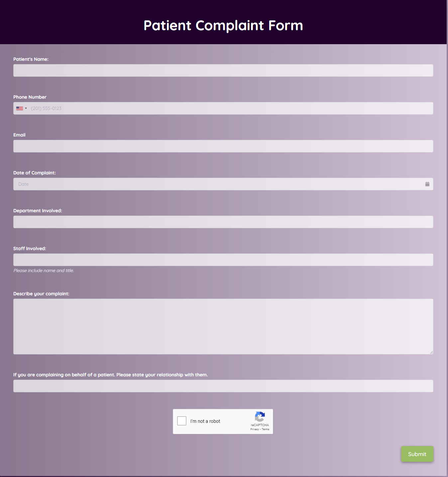Open the calendar picker for Date of Complaint

(x=427, y=184)
